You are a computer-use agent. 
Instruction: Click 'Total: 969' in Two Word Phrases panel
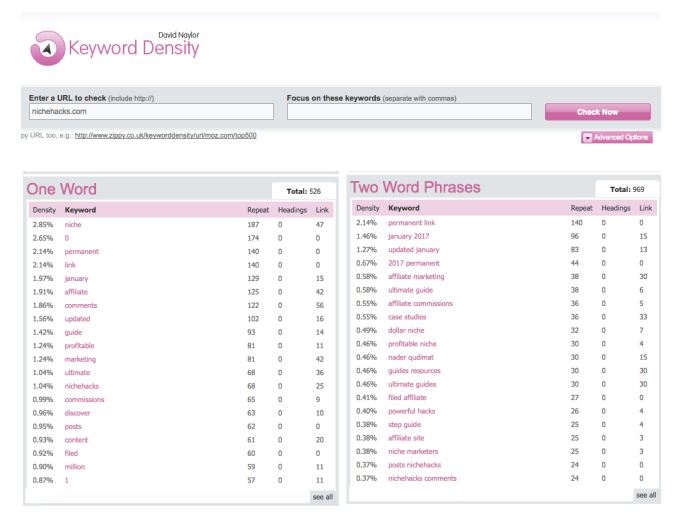[627, 189]
